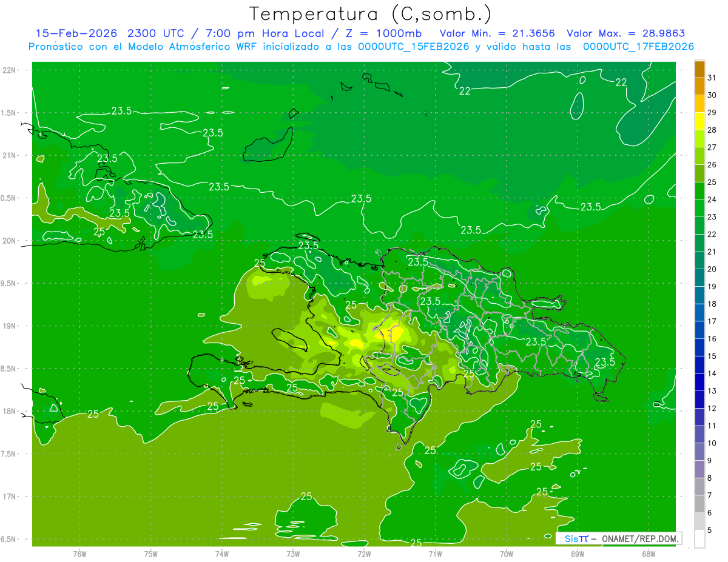Pick the yellow swatch between 28 and 29
728x562 pixels.
(699, 121)
